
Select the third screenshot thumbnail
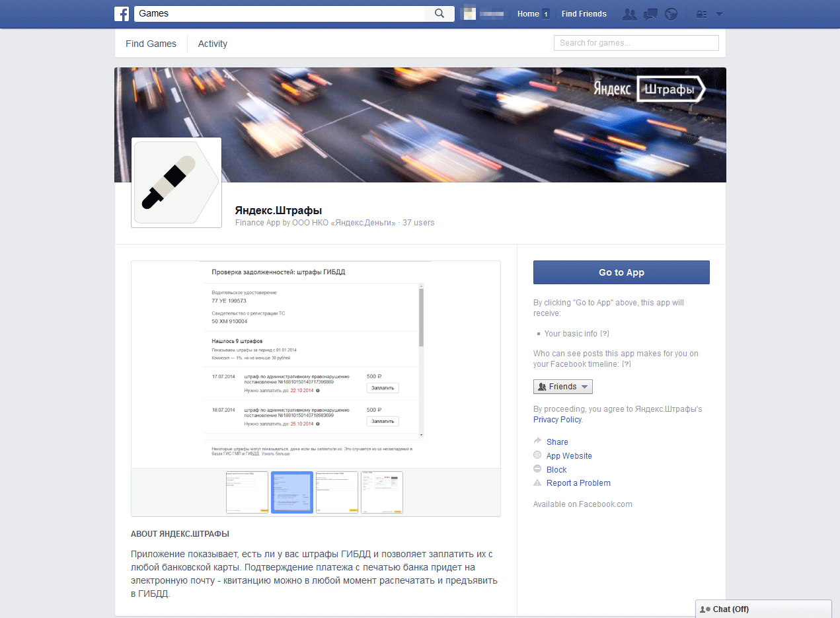point(337,492)
